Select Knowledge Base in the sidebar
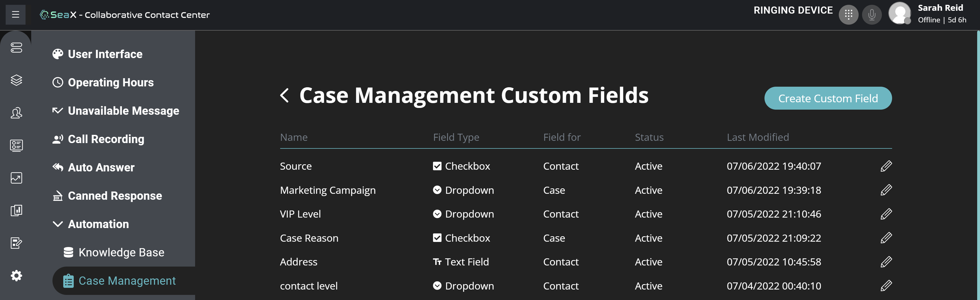Screen dimensions: 980x300 [x=121, y=252]
